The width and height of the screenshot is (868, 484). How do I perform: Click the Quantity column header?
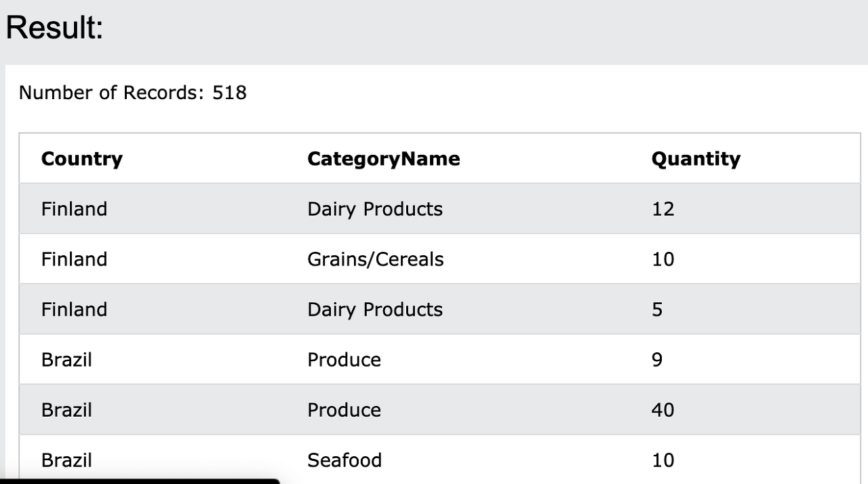point(696,159)
